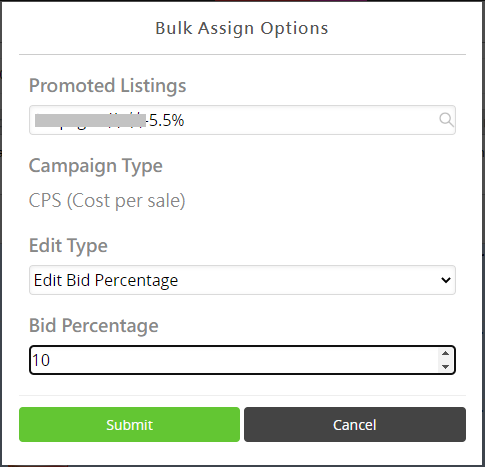Viewport: 485px width, 467px height.
Task: Click inside the Promoted Listings search field
Action: point(242,120)
